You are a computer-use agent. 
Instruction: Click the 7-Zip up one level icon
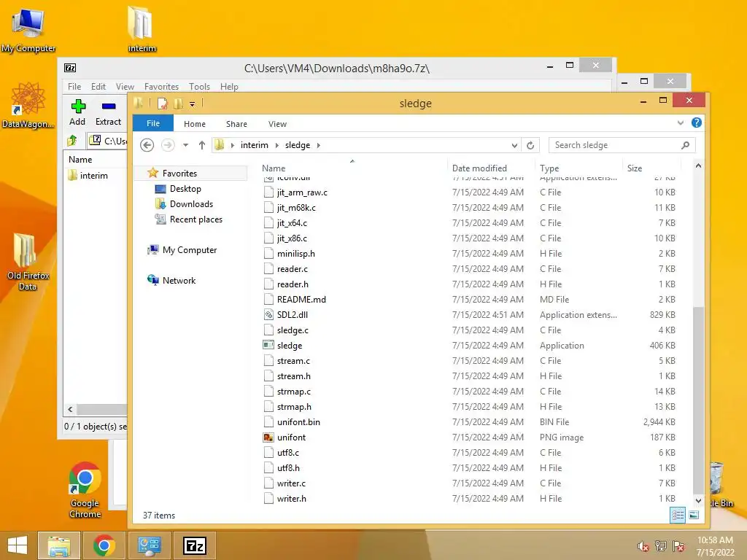tap(72, 141)
